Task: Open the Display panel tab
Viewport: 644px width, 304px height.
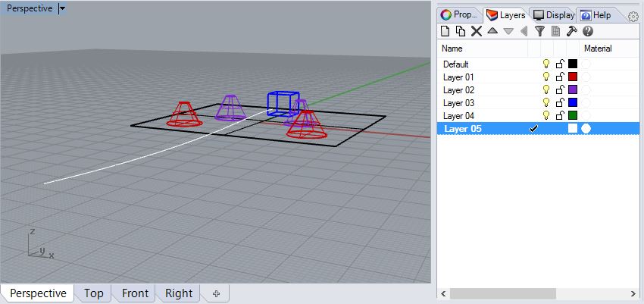Action: click(554, 15)
